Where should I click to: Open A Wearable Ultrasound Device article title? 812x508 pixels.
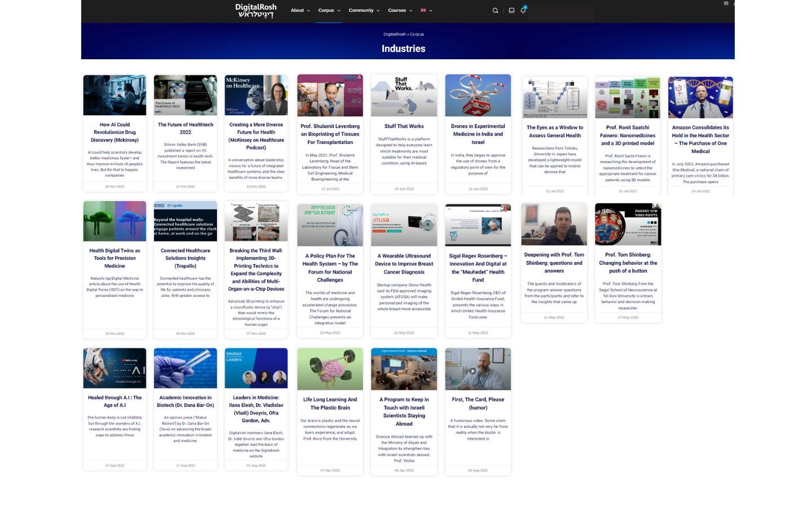(x=404, y=264)
